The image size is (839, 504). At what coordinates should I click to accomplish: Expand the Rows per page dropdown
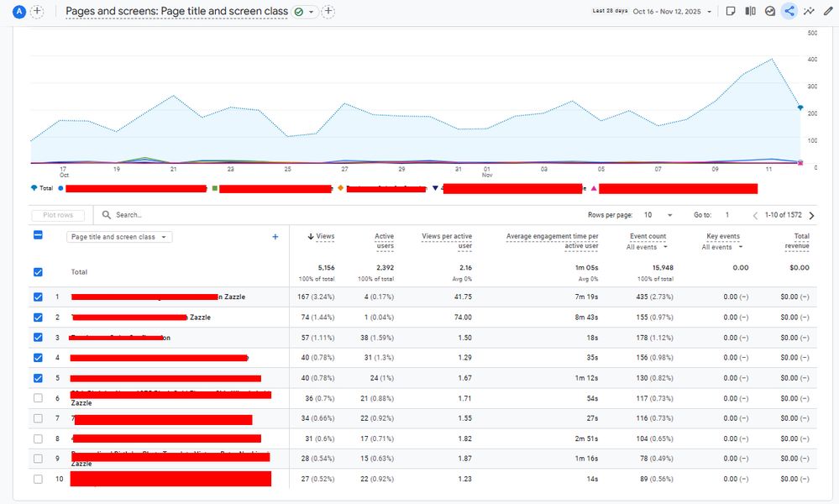pos(658,216)
